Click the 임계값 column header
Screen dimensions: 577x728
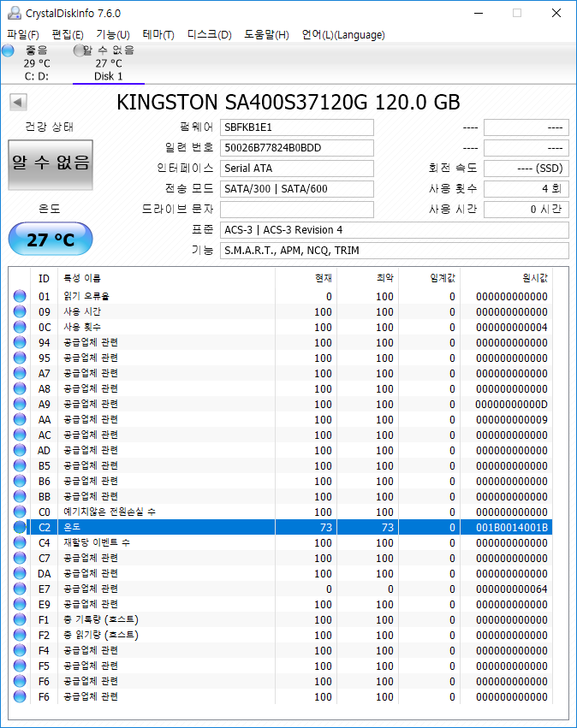430,278
